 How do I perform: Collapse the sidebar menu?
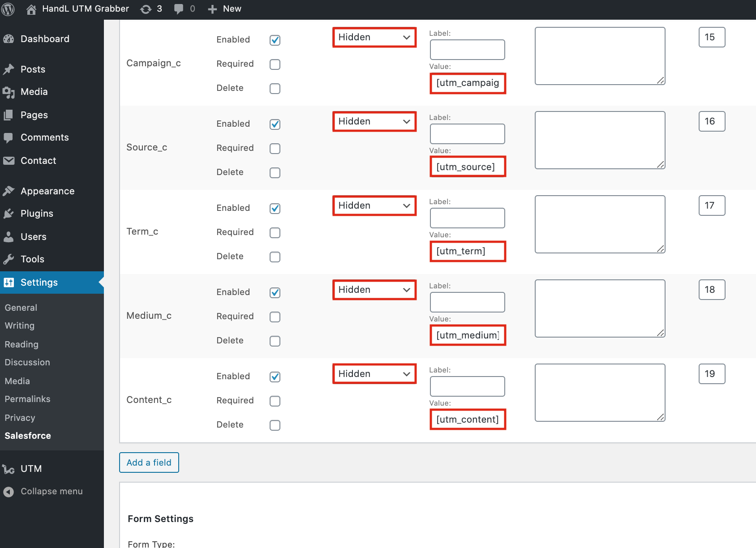51,491
